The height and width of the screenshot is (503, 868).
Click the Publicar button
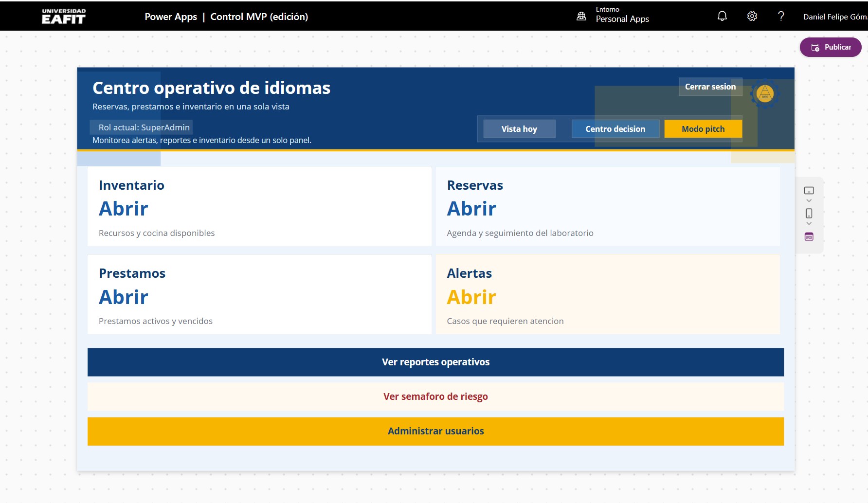831,47
